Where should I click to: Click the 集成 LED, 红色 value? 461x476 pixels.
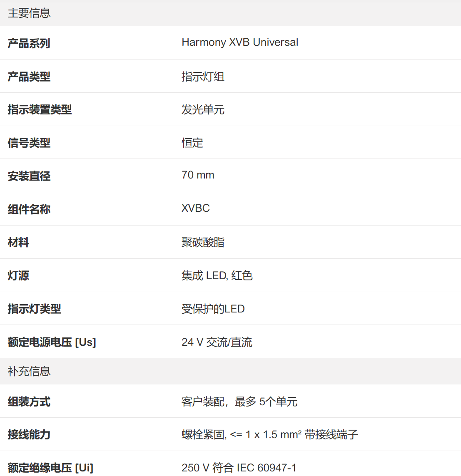[217, 275]
